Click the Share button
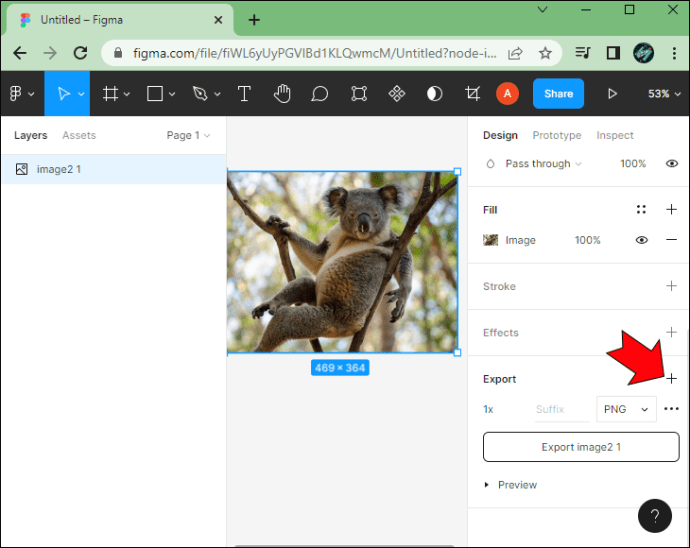 (558, 94)
